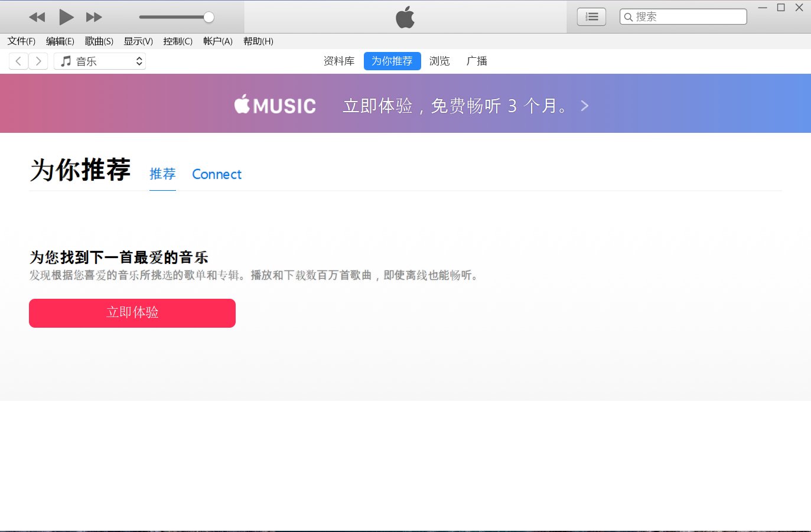Open the 帐户(A) menu
811x532 pixels.
[x=218, y=41]
